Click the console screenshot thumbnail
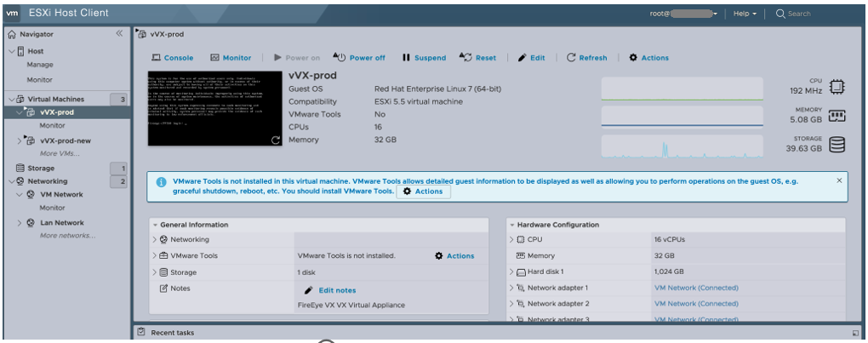 click(216, 108)
